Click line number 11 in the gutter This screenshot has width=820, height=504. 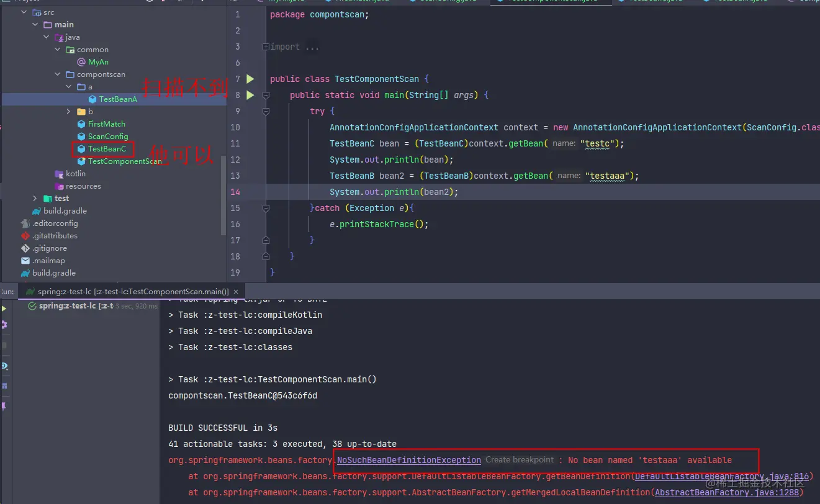pyautogui.click(x=235, y=143)
